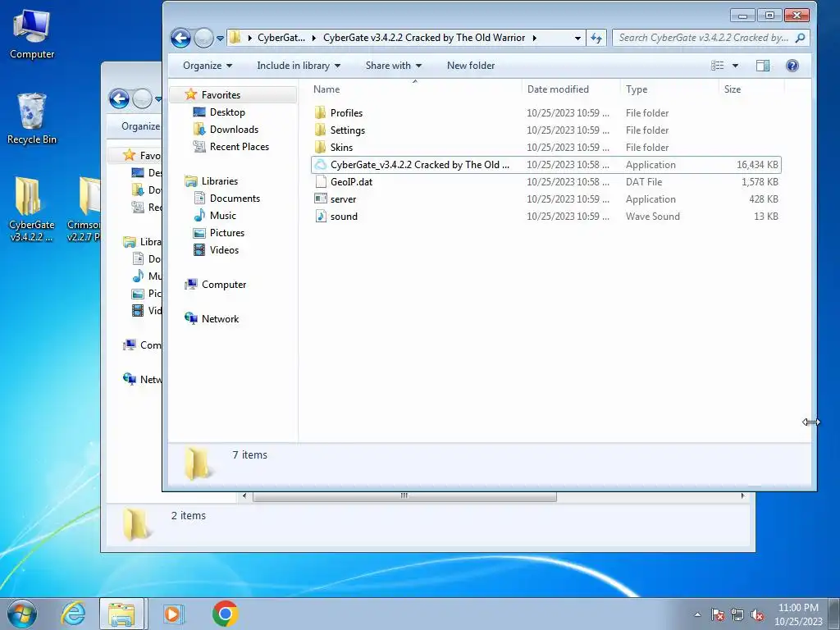Click the background window's scrollbar right arrow

(742, 496)
